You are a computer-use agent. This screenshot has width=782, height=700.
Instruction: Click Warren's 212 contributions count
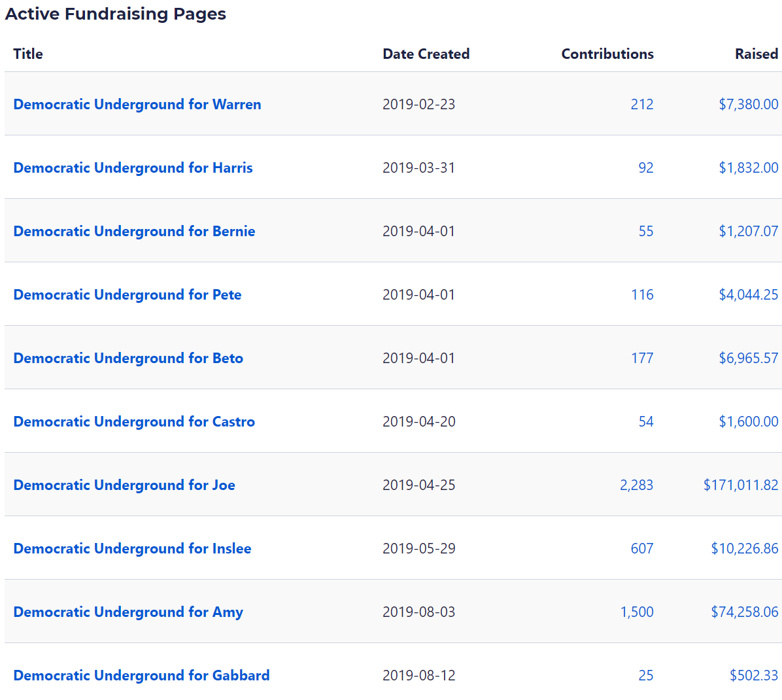642,105
